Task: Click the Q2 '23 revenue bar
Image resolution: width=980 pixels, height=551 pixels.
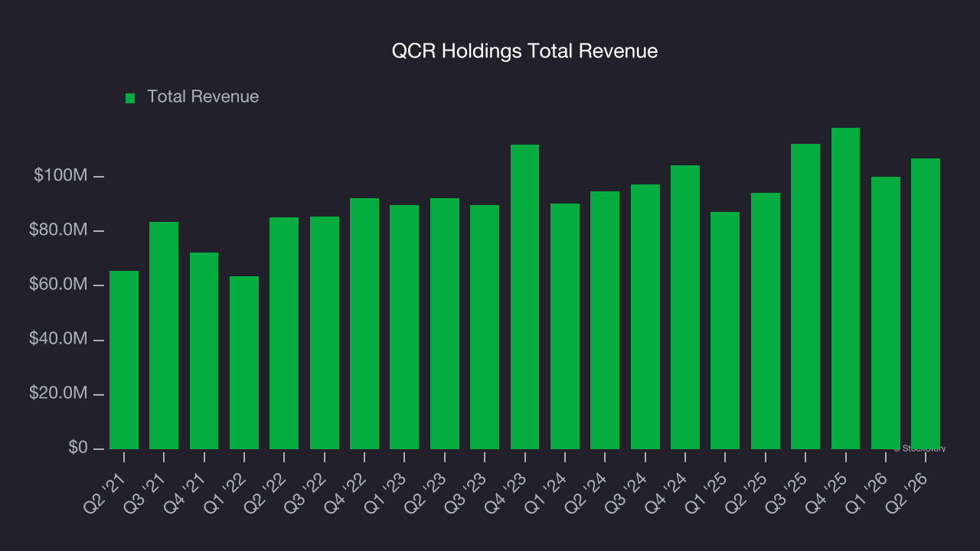Action: tap(445, 324)
